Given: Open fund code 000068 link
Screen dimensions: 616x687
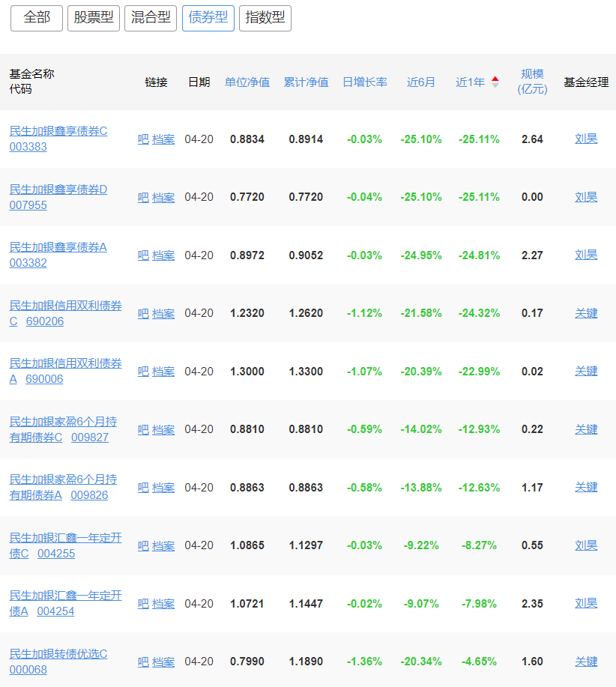Looking at the screenshot, I should click(28, 670).
